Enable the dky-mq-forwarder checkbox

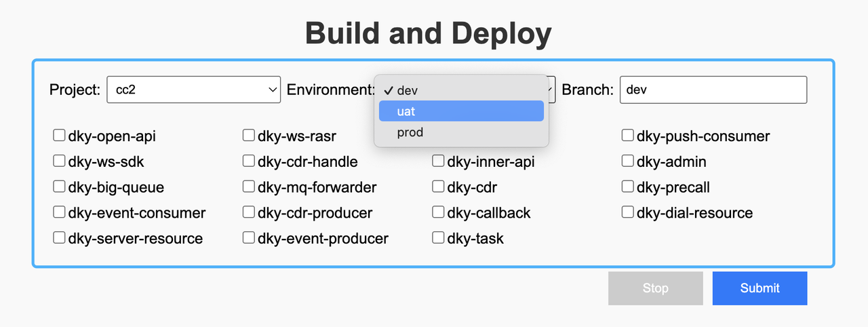tap(249, 187)
